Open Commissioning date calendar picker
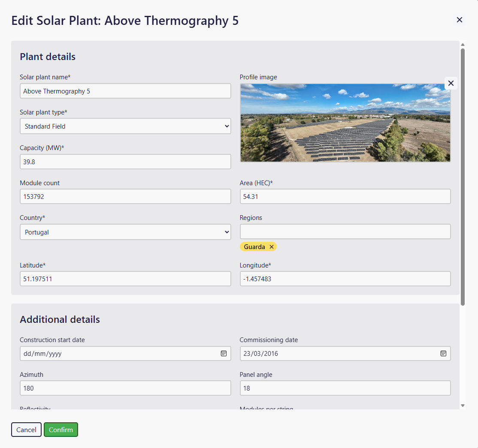 (443, 354)
